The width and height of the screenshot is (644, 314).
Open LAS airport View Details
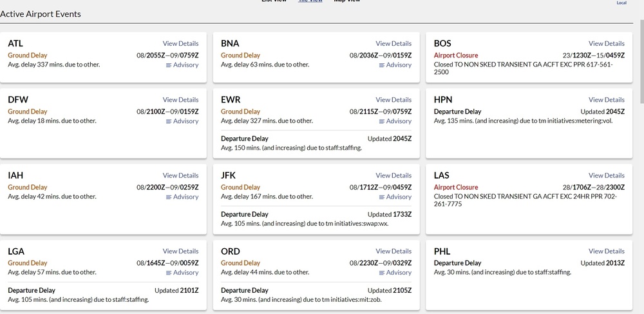point(606,175)
